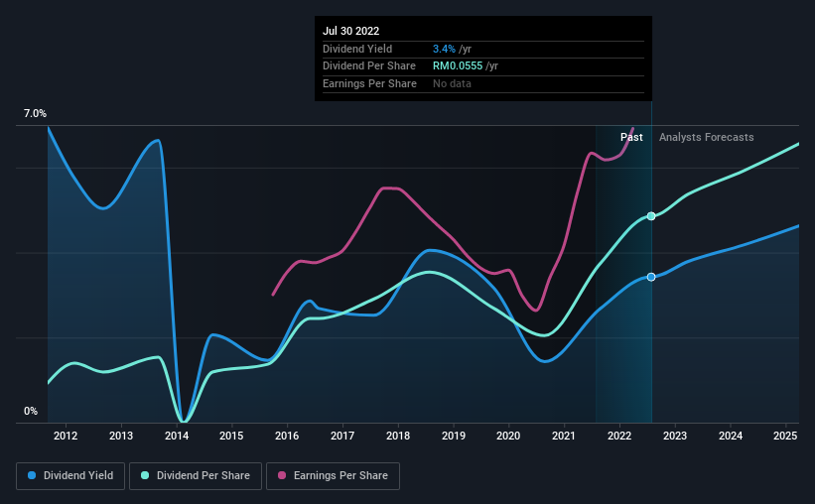This screenshot has height=504, width=815.
Task: Click the 2014 x-axis label
Action: click(177, 436)
